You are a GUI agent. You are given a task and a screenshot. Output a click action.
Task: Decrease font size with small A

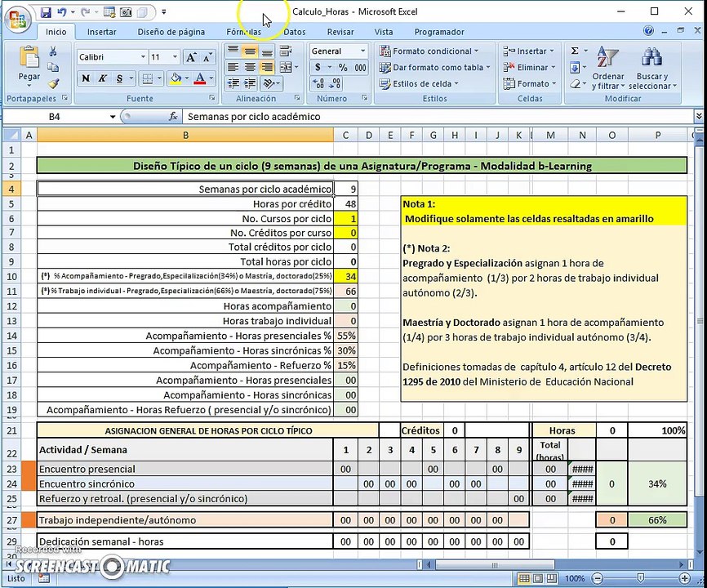(207, 57)
